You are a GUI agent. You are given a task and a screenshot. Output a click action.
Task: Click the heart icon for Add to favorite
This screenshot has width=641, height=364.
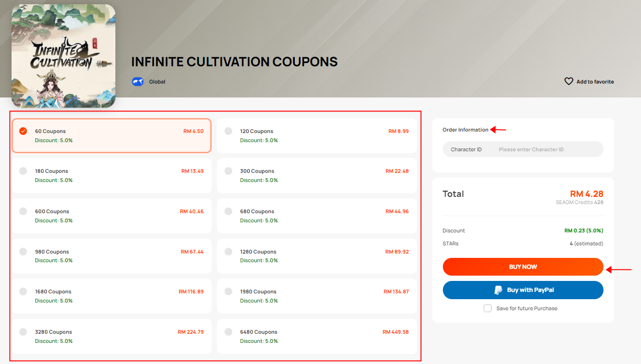click(x=569, y=82)
